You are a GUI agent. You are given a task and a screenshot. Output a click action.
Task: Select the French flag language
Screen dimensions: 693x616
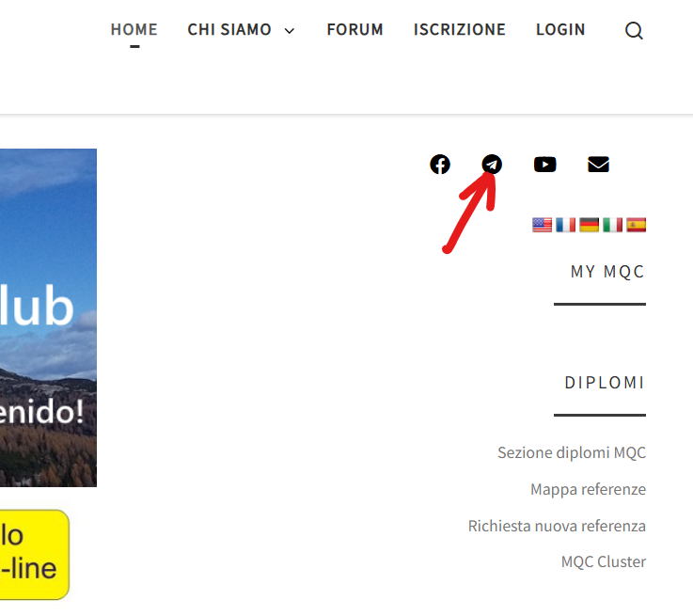tap(565, 225)
